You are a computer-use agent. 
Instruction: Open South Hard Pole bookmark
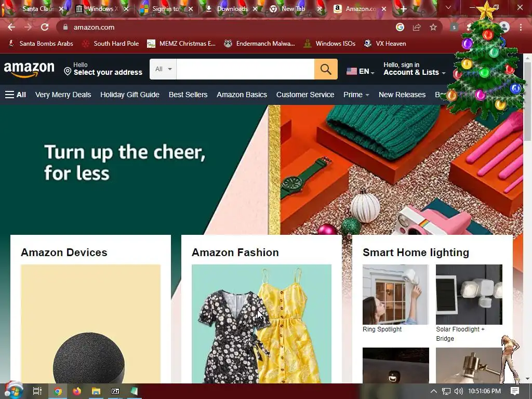[x=111, y=44]
